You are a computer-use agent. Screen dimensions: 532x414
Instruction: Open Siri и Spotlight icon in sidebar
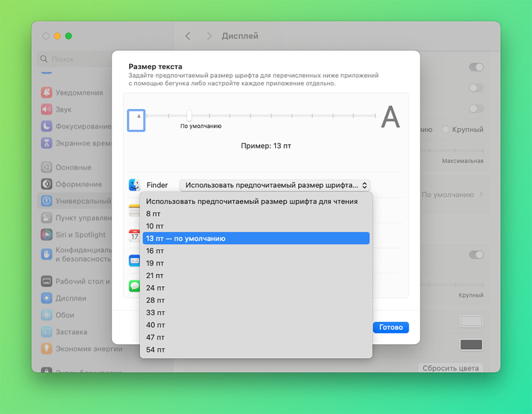tap(47, 234)
